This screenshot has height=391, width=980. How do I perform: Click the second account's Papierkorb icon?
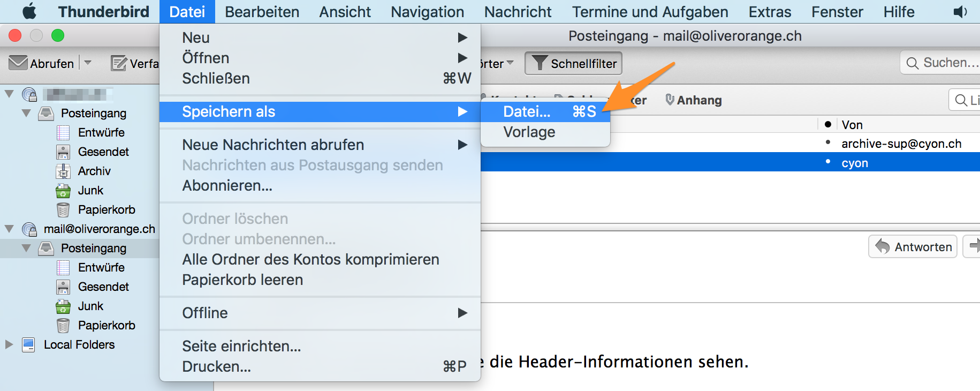(63, 325)
